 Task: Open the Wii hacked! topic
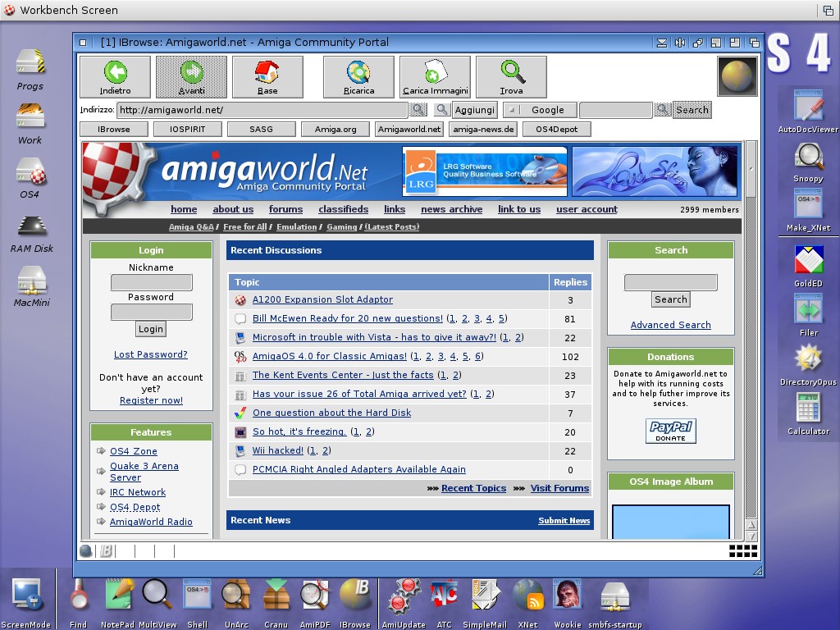(x=278, y=450)
